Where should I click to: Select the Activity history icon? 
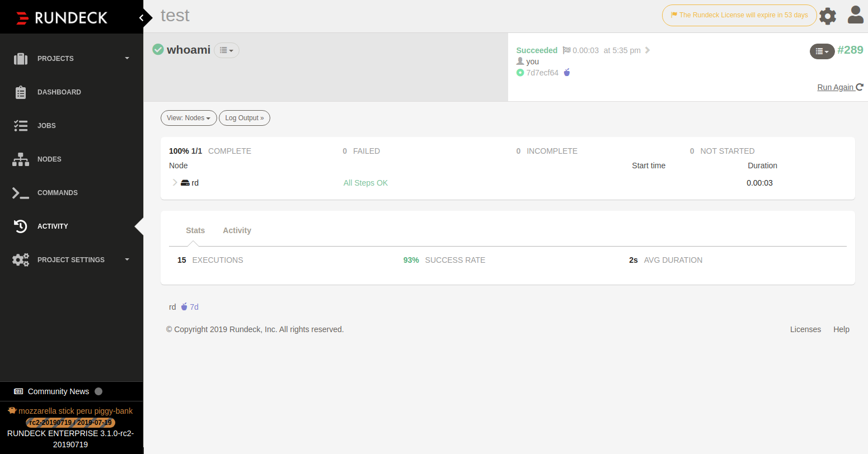click(x=21, y=226)
